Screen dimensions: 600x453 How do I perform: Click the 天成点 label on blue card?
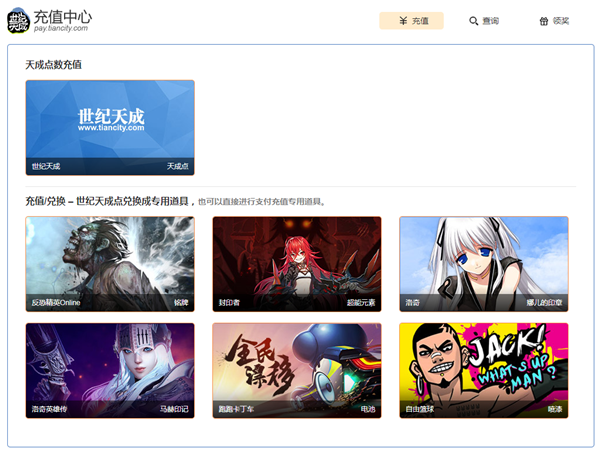pyautogui.click(x=178, y=166)
